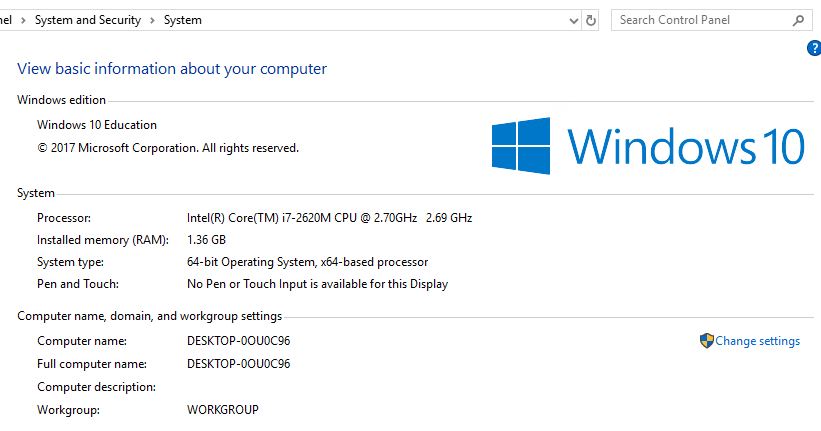Image resolution: width=821 pixels, height=431 pixels.
Task: Click the Workgroup label
Action: [x=68, y=410]
